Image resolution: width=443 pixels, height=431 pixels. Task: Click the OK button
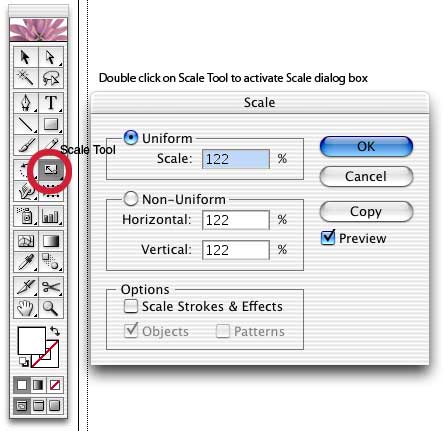pos(366,147)
